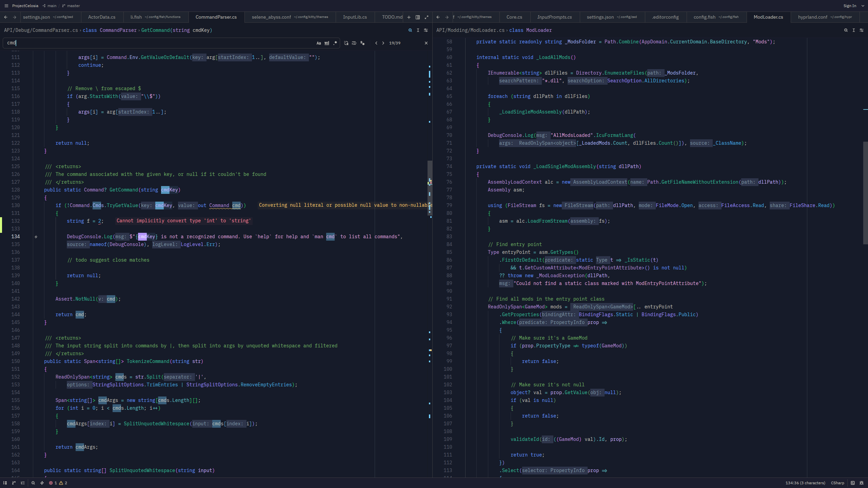Add a new tab in left pane
The height and width of the screenshot is (488, 868).
tap(409, 17)
